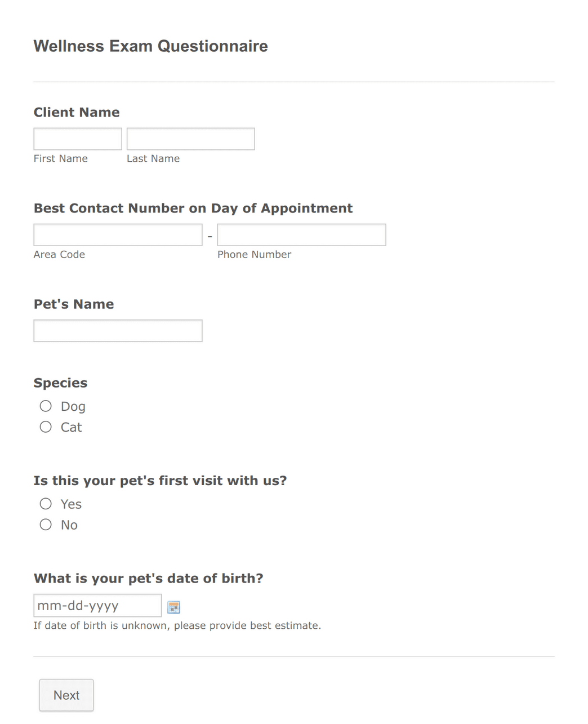Click the Pet's Name text box
This screenshot has height=724, width=588.
point(118,331)
